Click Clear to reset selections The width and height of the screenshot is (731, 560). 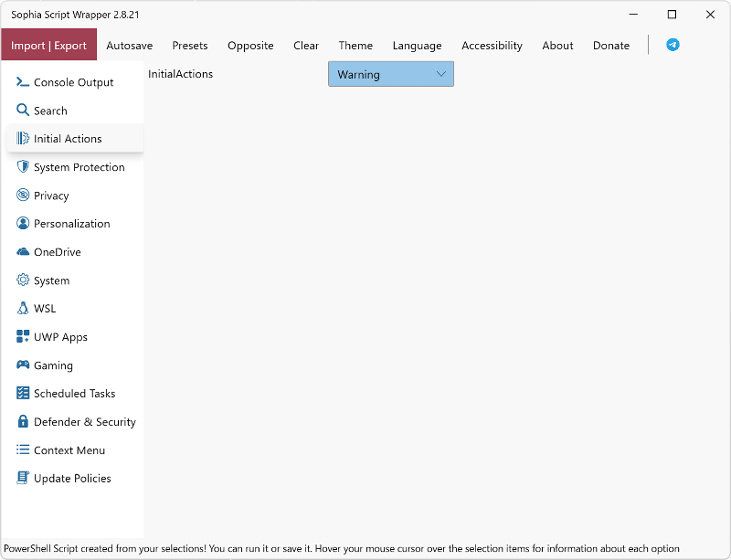[306, 46]
